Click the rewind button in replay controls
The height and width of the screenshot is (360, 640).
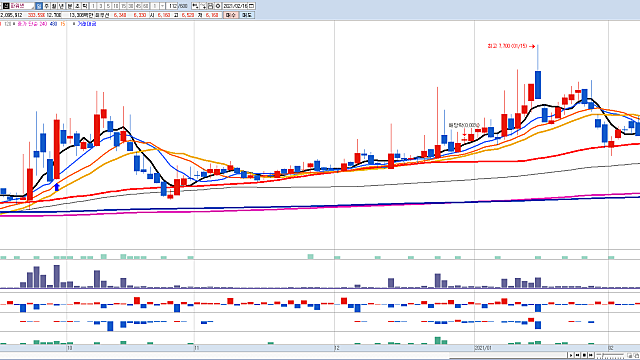pyautogui.click(x=578, y=355)
